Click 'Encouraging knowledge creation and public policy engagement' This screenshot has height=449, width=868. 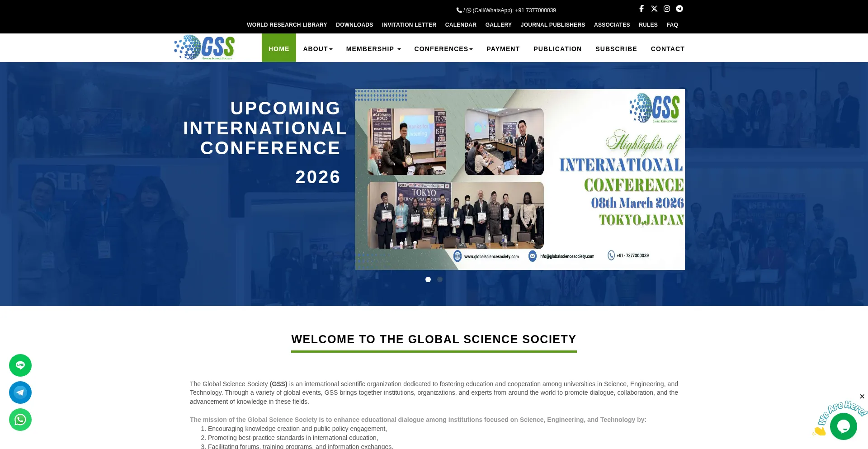(297, 429)
